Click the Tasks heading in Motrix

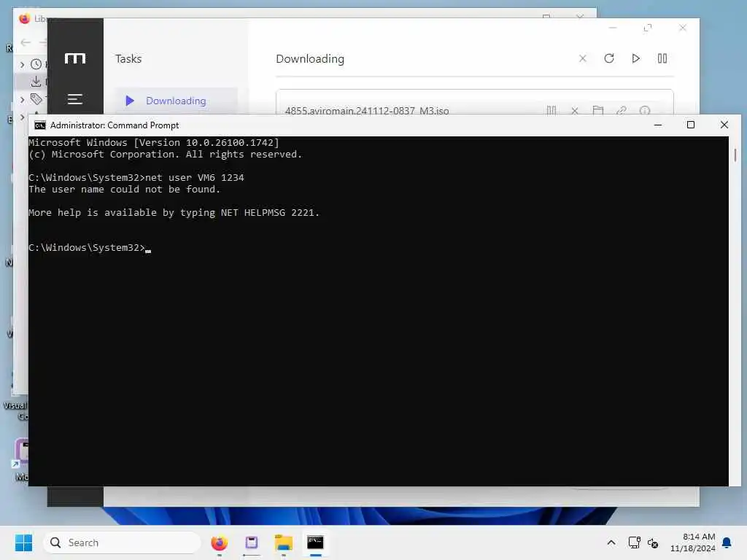click(x=128, y=58)
